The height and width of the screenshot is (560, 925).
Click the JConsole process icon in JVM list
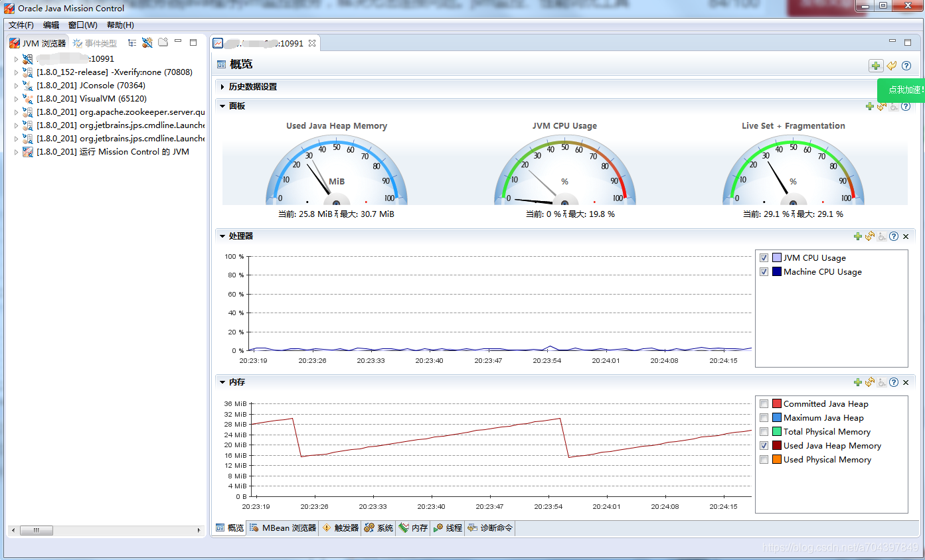(28, 86)
